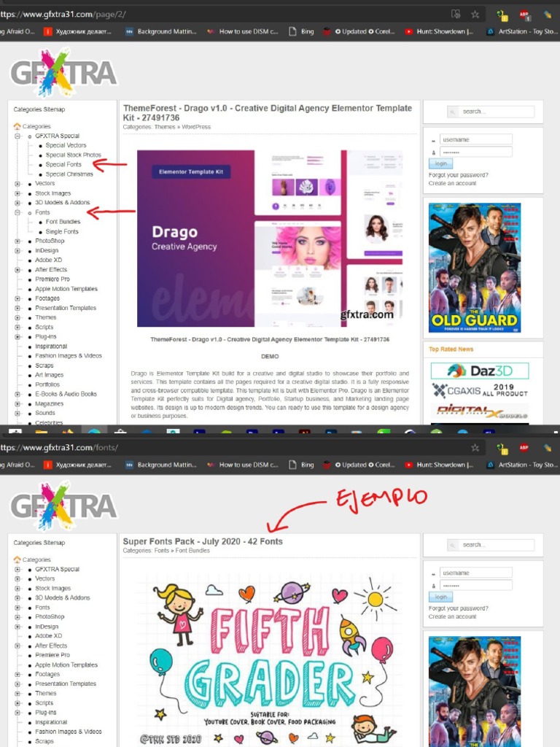Click login button in page/2 window

(x=441, y=163)
